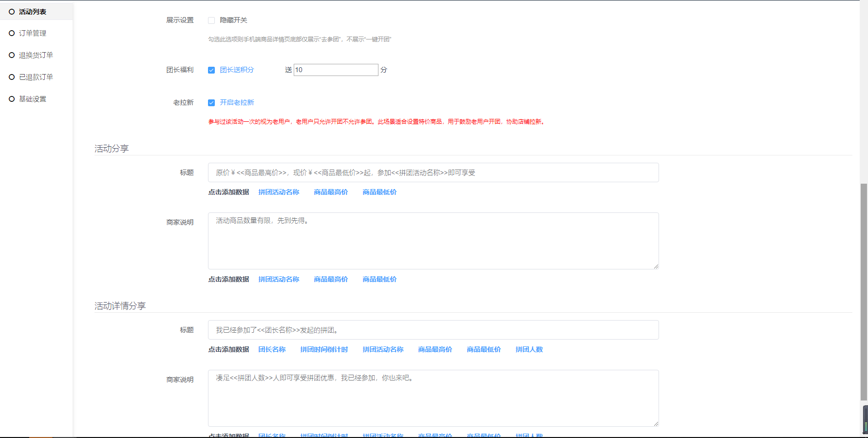Grab resize handle of 活动详情分享 商家说明 textarea
The width and height of the screenshot is (868, 438).
pyautogui.click(x=656, y=424)
